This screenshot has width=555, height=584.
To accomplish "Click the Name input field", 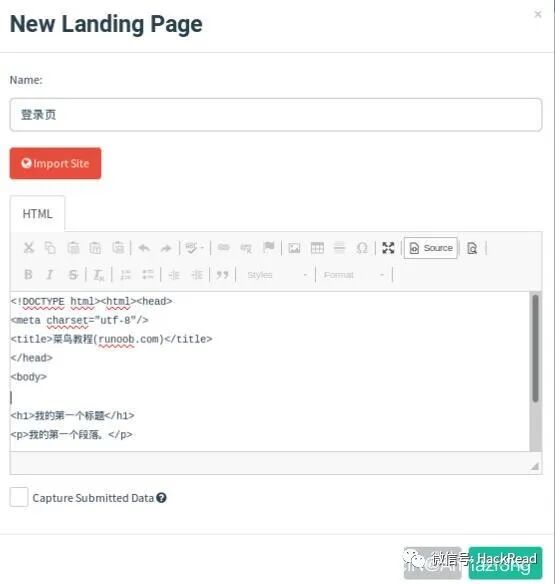I will 276,115.
